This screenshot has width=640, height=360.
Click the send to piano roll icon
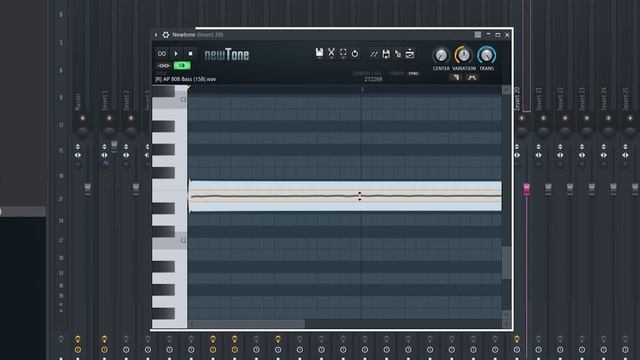(x=398, y=53)
